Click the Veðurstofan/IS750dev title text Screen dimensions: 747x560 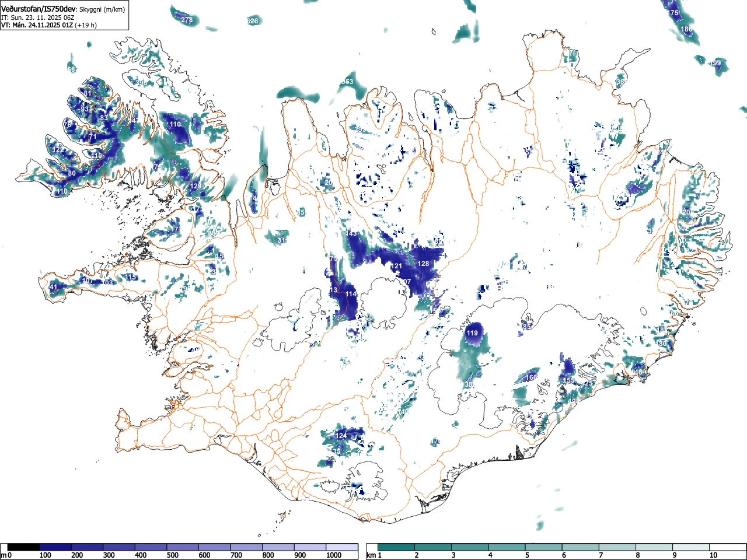click(x=39, y=9)
